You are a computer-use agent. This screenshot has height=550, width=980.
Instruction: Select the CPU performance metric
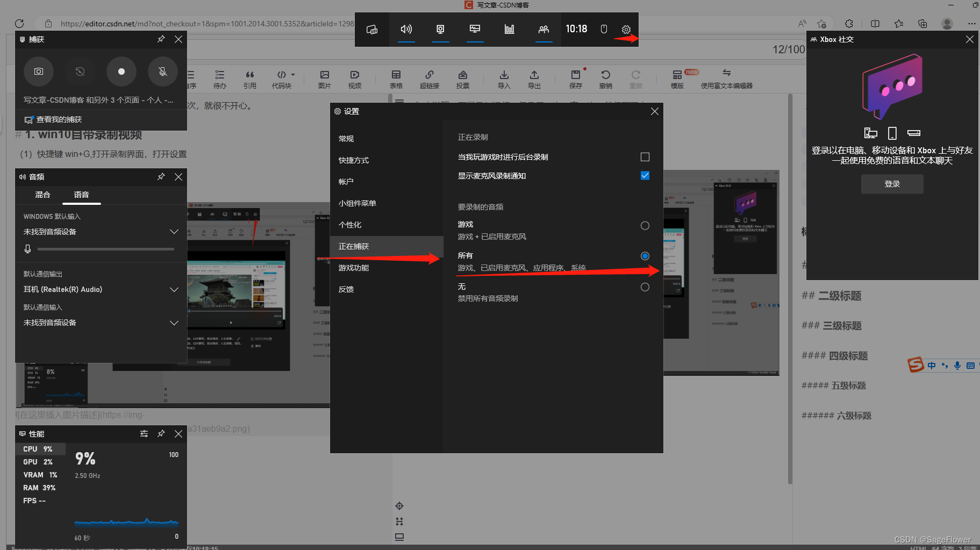tap(41, 449)
